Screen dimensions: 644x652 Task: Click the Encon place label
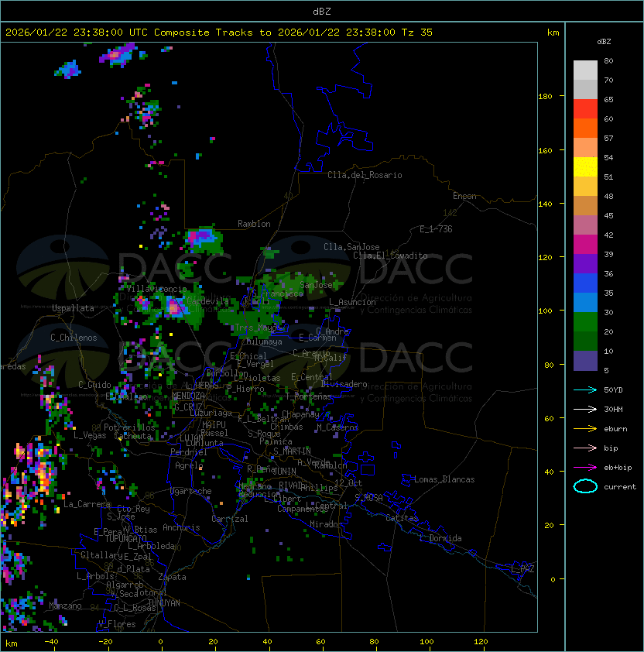click(x=464, y=196)
